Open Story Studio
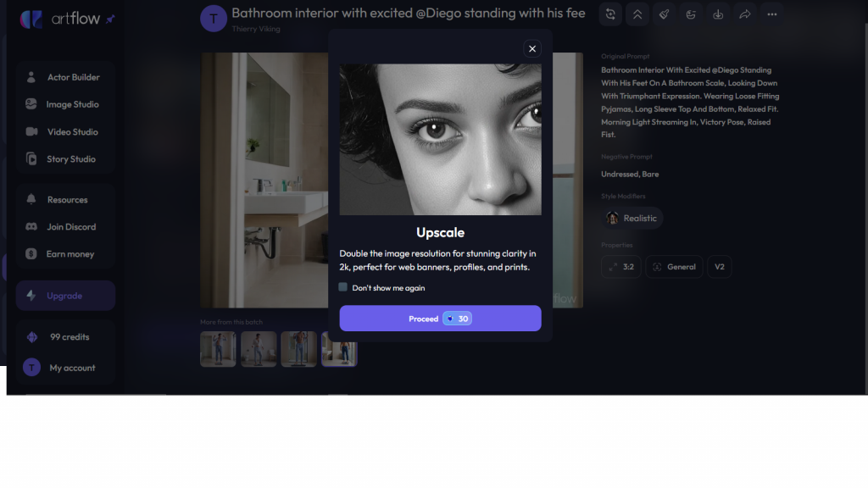868x488 pixels. 65,158
